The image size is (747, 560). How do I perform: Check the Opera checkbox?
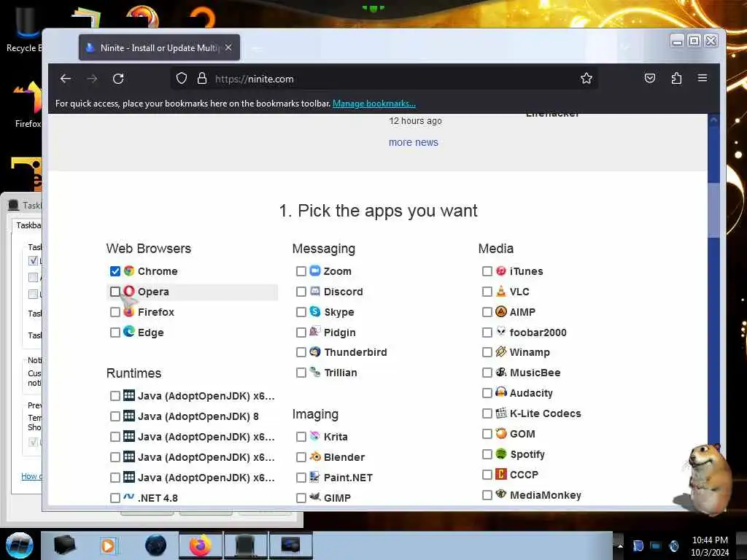click(x=115, y=292)
